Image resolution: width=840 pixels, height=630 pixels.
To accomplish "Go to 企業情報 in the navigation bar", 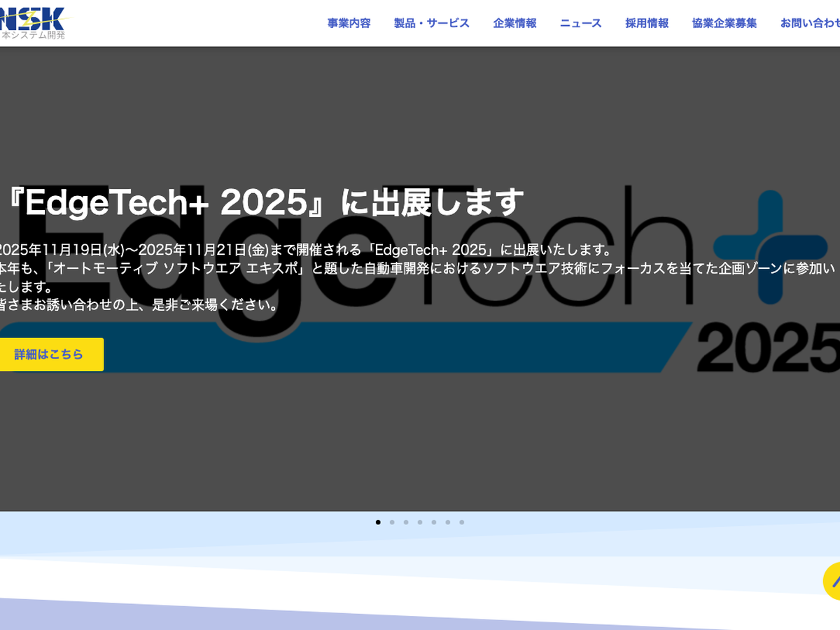I will (514, 23).
